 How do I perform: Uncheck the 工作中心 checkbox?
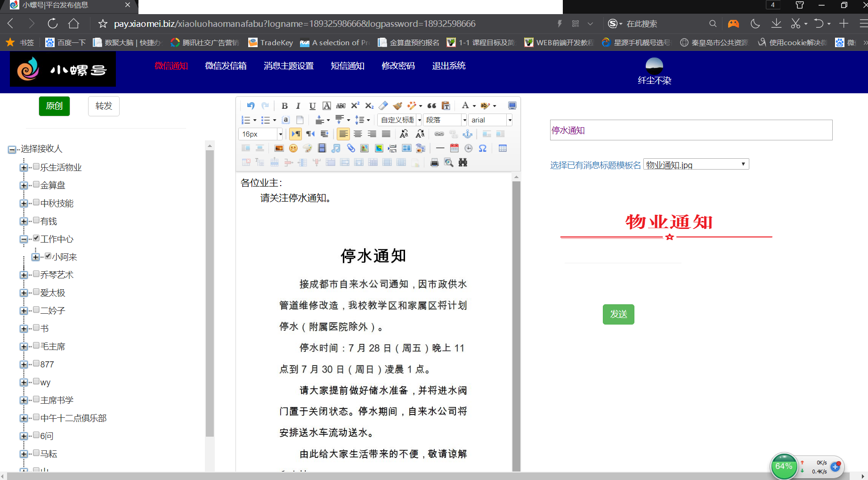36,238
